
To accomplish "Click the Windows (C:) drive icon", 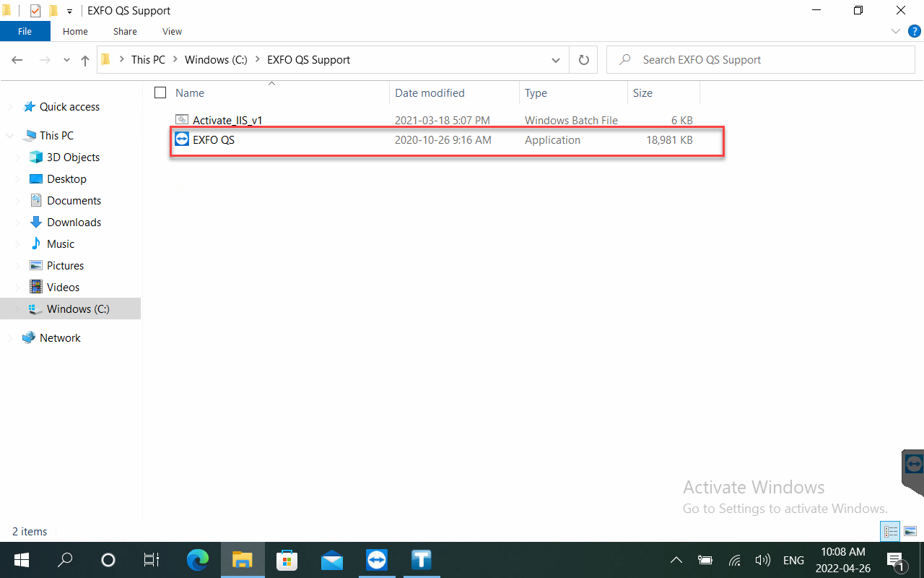I will tap(35, 309).
